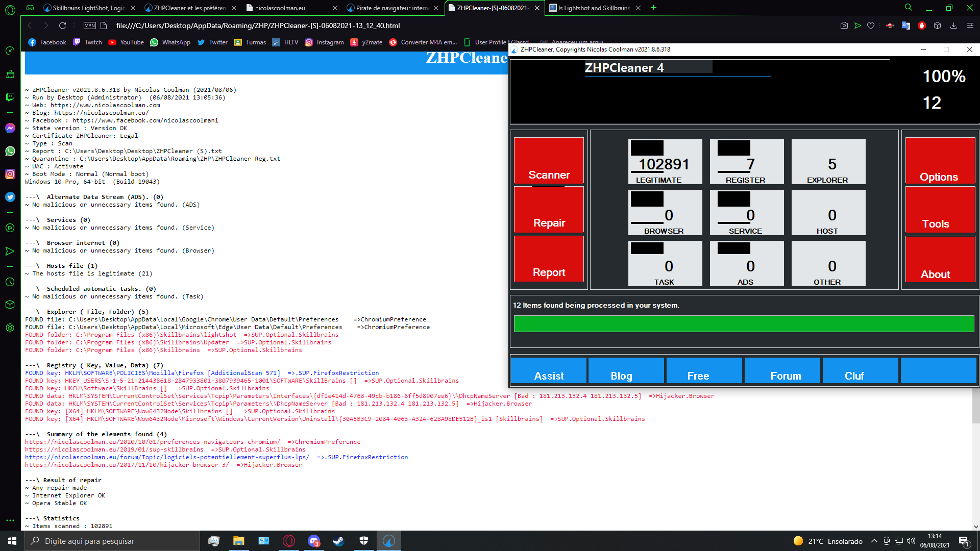This screenshot has width=980, height=551.
Task: Open GX Cleaner in the sidebar
Action: coord(10,74)
